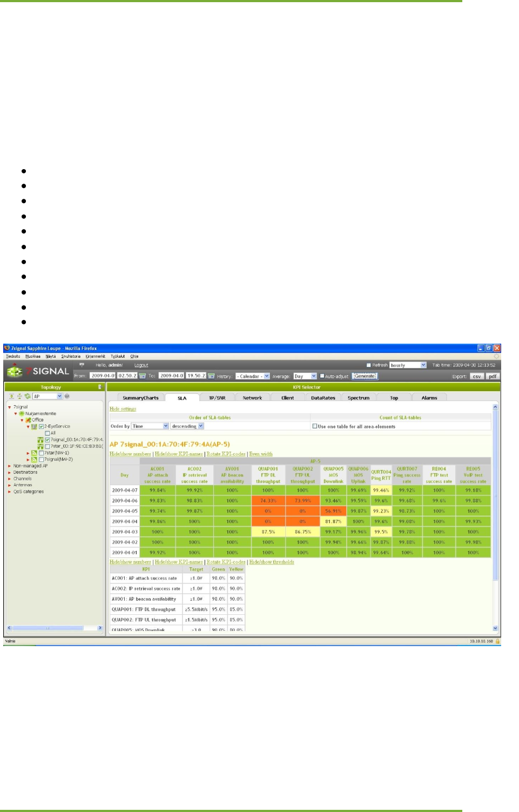519x812 pixels.
Task: Click the second collapse-all icon in Topology toolbar
Action: click(x=19, y=396)
